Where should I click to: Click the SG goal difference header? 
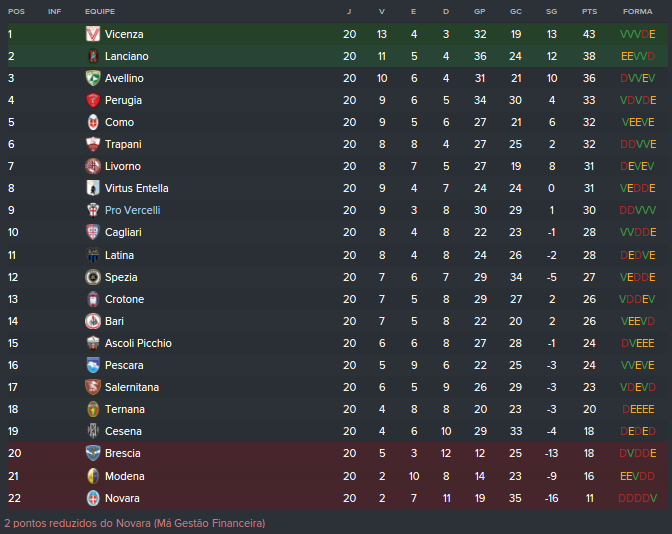click(x=551, y=11)
